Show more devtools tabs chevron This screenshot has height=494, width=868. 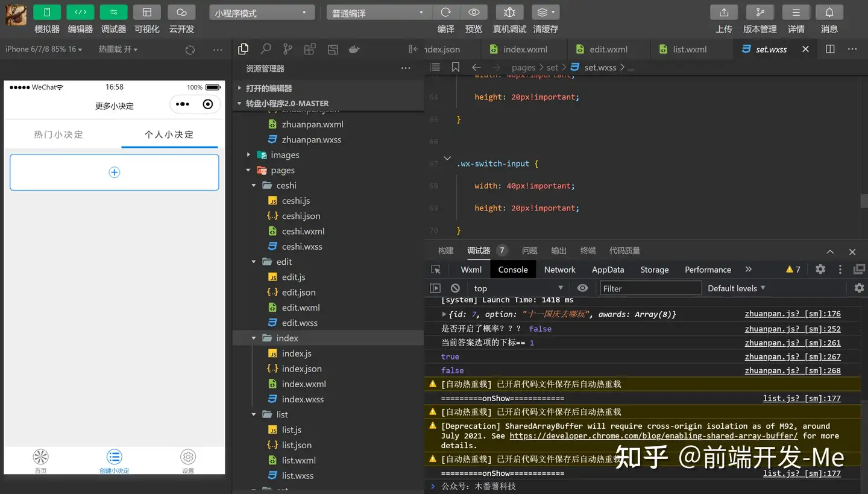[x=749, y=270]
